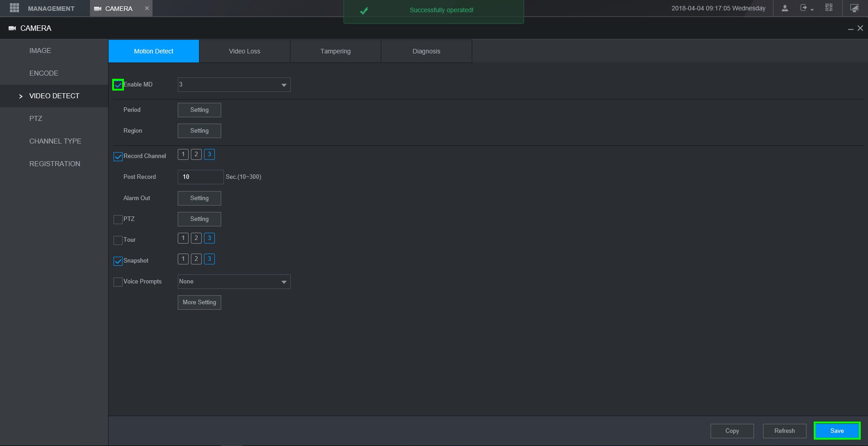Click the Post Record seconds field
Screen dimensions: 868x446
(201, 177)
